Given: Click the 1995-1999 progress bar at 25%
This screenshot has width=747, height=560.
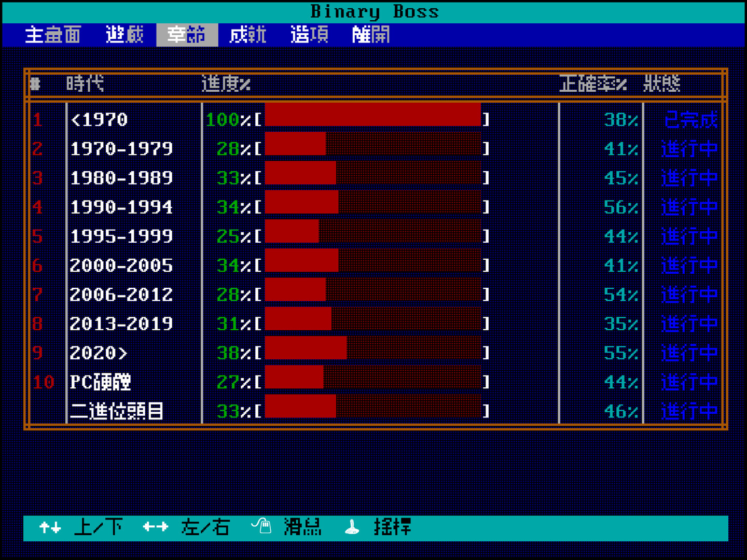Looking at the screenshot, I should point(372,236).
